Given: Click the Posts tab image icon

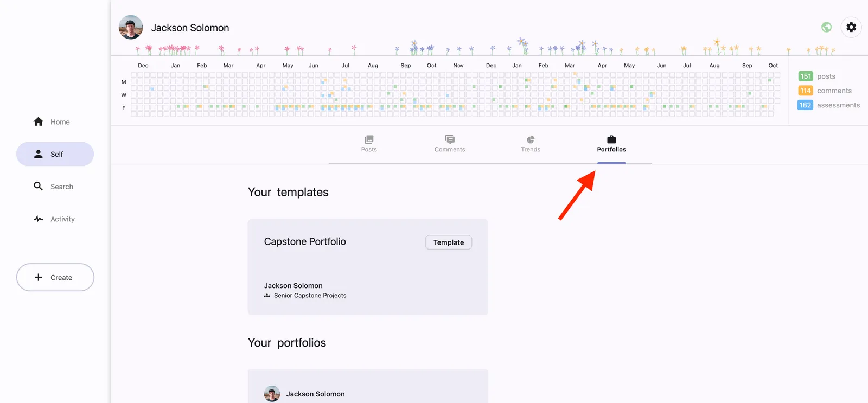Looking at the screenshot, I should click(x=369, y=139).
